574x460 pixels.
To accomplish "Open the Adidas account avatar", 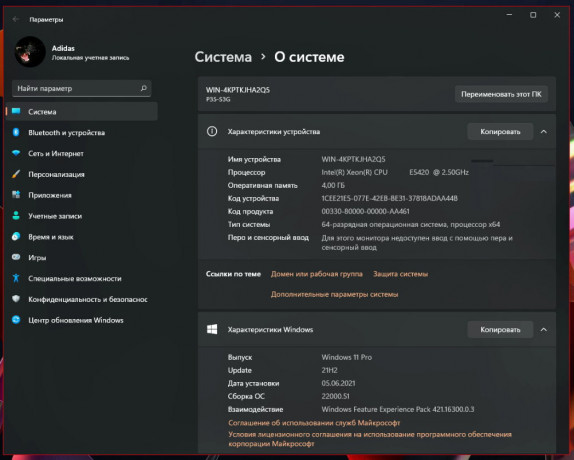I will point(30,52).
